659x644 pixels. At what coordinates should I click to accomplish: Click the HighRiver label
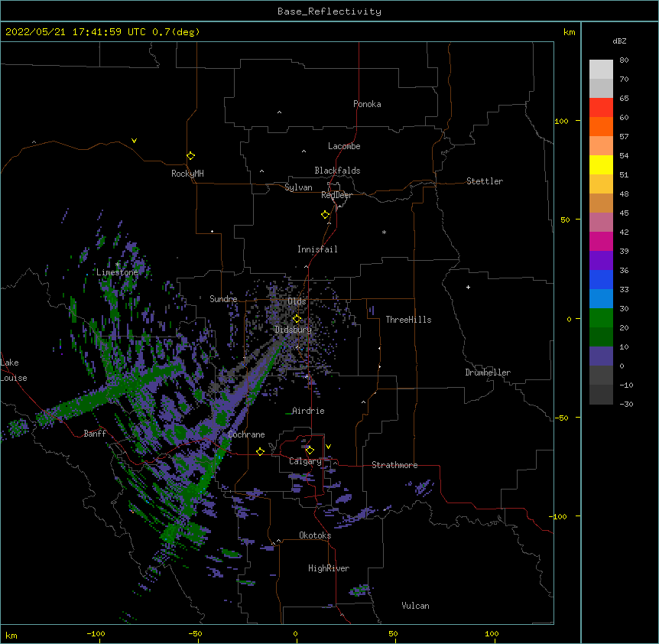click(x=329, y=568)
